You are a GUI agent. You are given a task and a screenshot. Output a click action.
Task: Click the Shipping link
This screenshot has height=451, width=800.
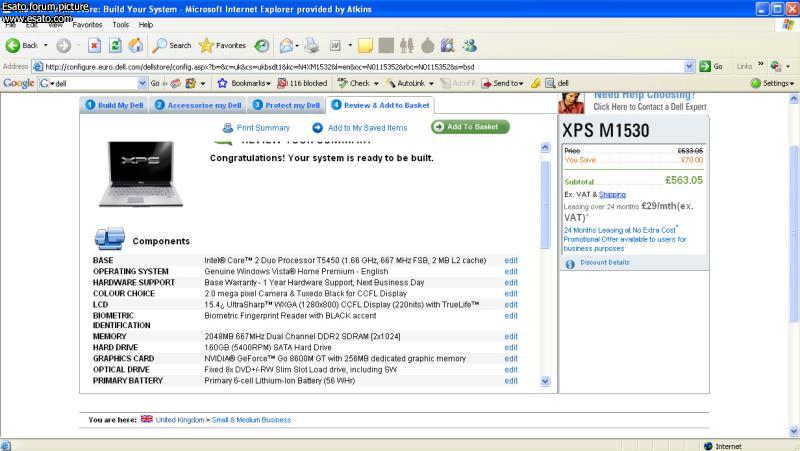(612, 194)
